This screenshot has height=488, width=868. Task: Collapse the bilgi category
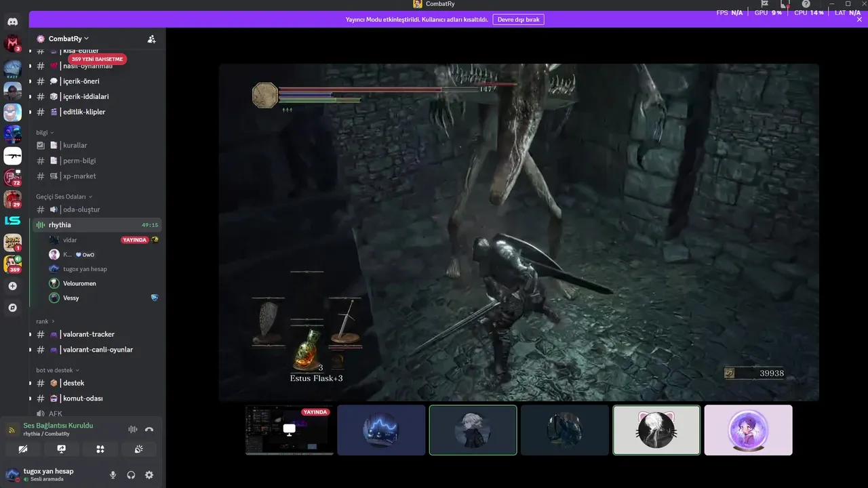[45, 132]
